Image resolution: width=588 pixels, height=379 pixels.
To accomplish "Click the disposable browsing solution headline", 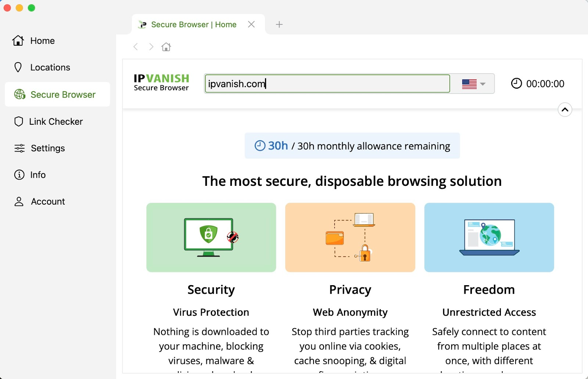I will point(352,181).
